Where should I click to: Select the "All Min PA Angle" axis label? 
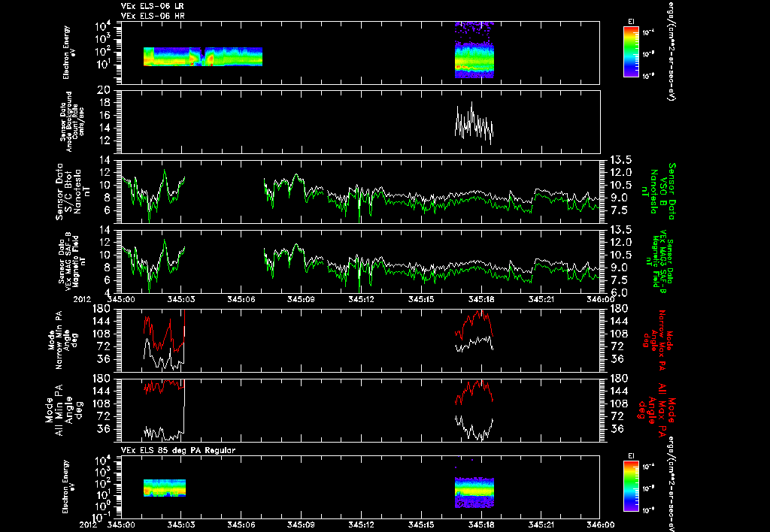coord(63,410)
